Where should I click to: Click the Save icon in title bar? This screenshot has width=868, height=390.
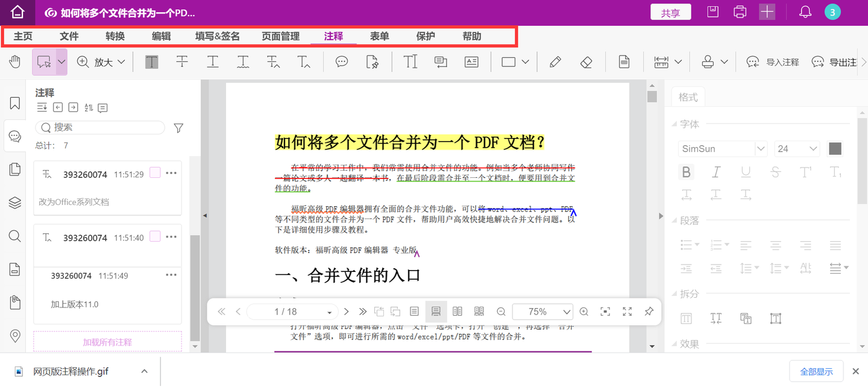(713, 11)
